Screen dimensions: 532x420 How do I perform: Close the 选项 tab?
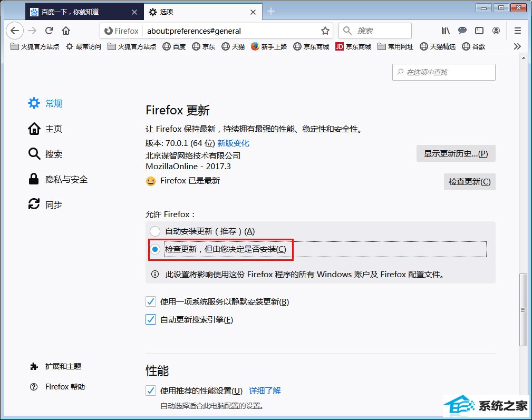(x=253, y=12)
